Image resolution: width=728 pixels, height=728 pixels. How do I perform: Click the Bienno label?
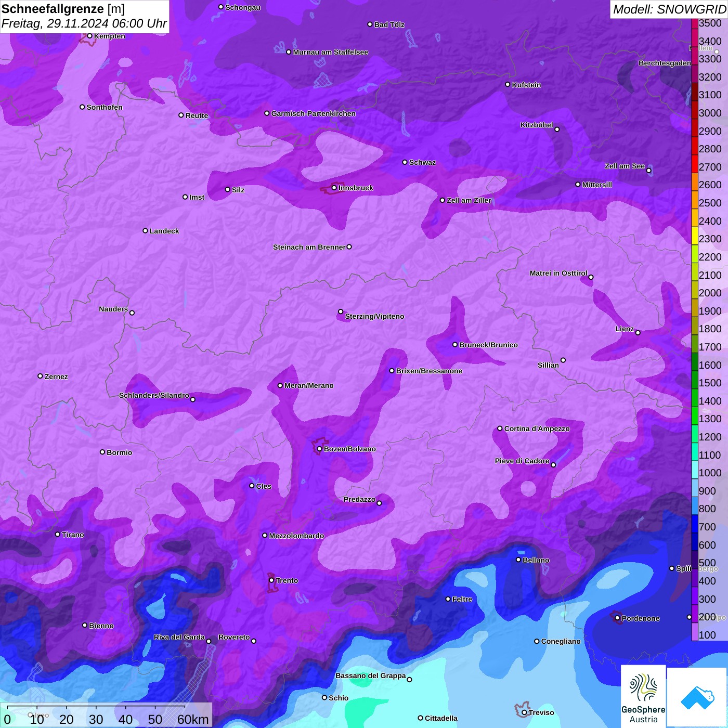[x=101, y=626]
